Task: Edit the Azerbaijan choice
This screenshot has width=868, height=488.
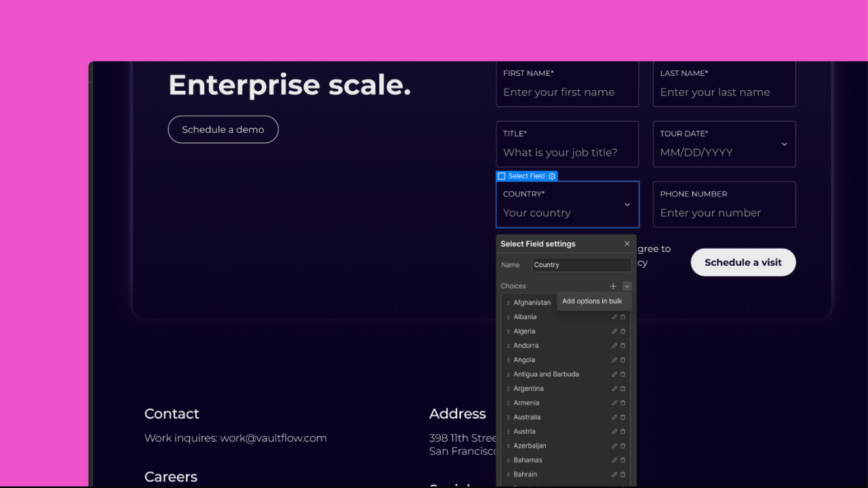Action: [614, 446]
